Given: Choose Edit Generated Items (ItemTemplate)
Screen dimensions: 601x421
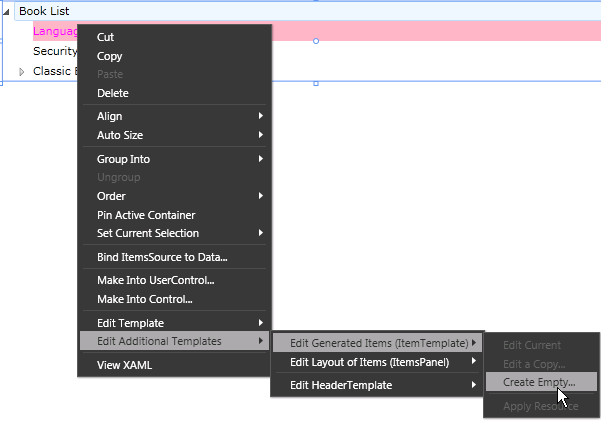Looking at the screenshot, I should click(x=378, y=344).
